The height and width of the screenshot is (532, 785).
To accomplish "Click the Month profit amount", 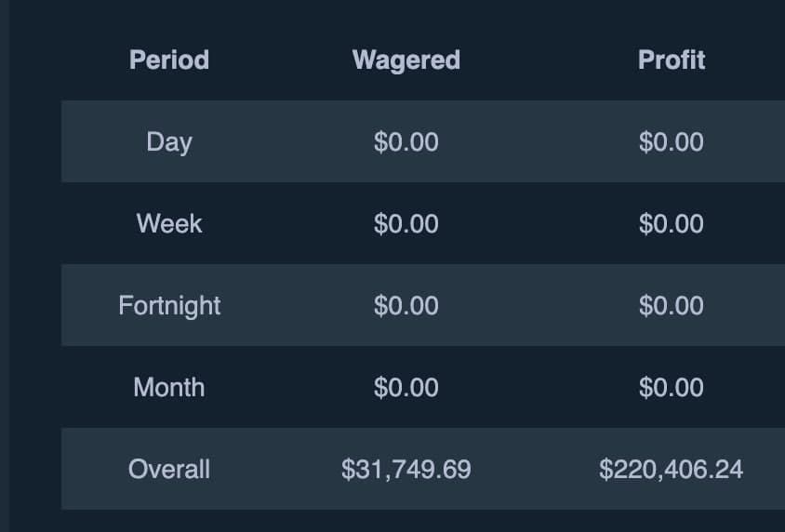I will (672, 388).
